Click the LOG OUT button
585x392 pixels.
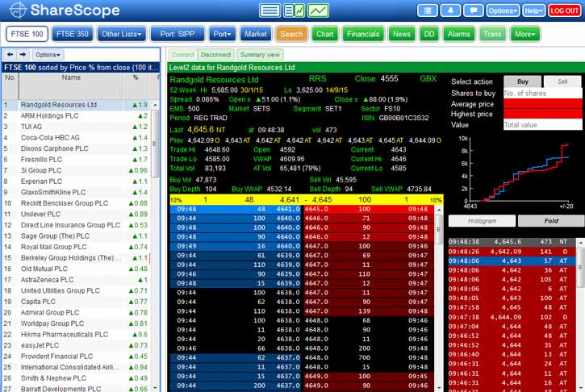tap(564, 10)
